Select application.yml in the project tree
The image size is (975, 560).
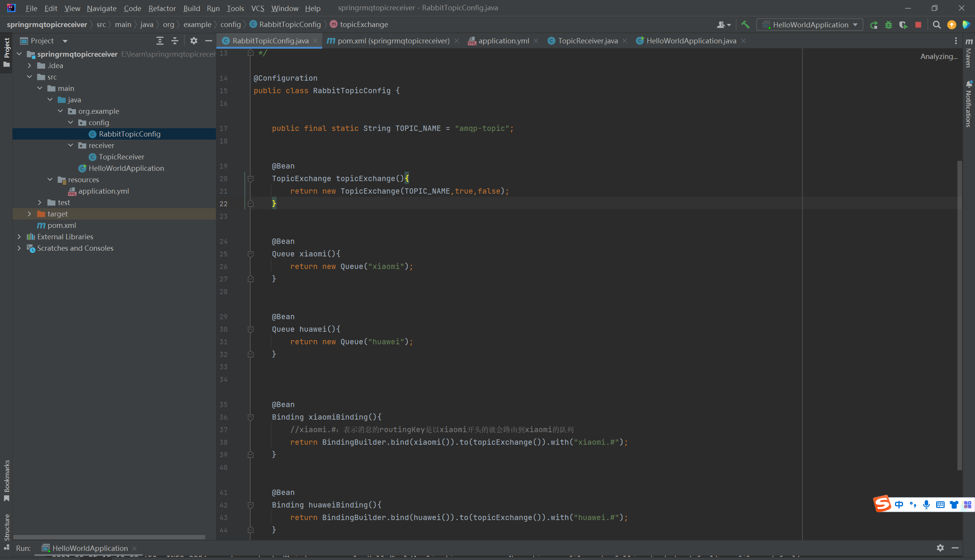coord(103,191)
